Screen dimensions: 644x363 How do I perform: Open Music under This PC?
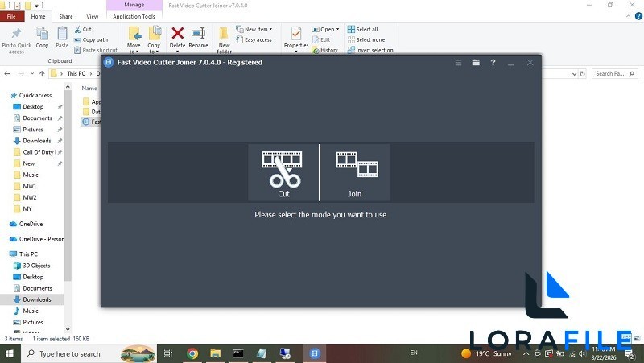click(x=27, y=311)
